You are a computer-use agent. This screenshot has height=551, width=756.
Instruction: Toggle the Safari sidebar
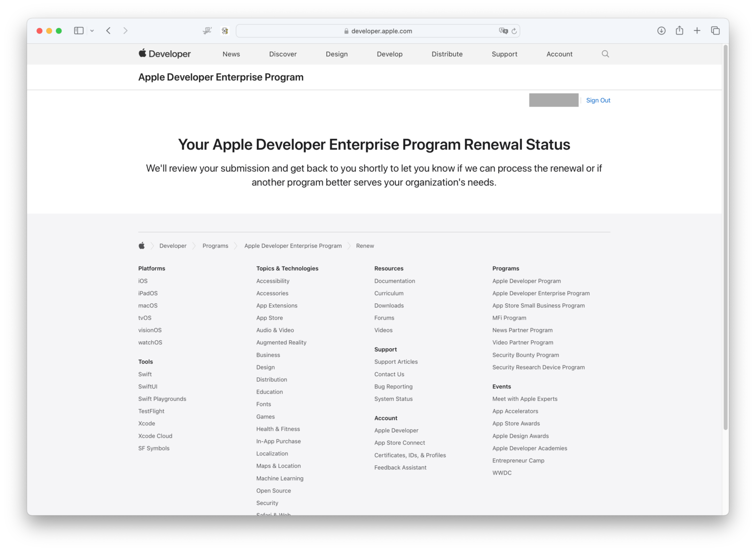[x=78, y=30]
